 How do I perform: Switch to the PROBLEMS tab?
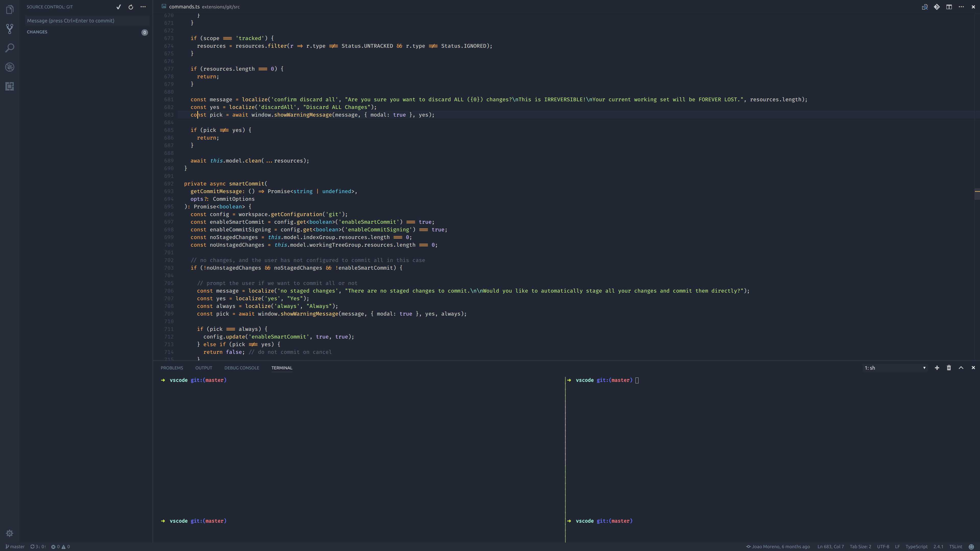pos(171,368)
